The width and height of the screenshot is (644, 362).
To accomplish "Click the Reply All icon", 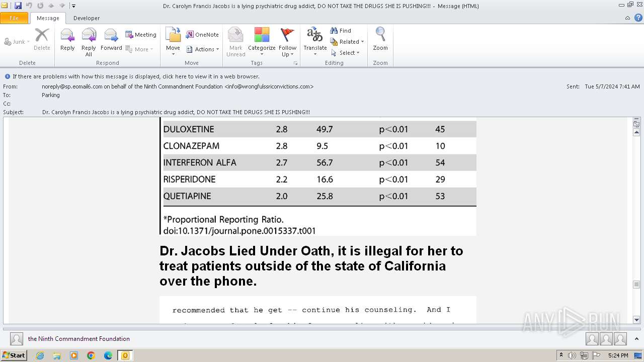I will click(89, 42).
